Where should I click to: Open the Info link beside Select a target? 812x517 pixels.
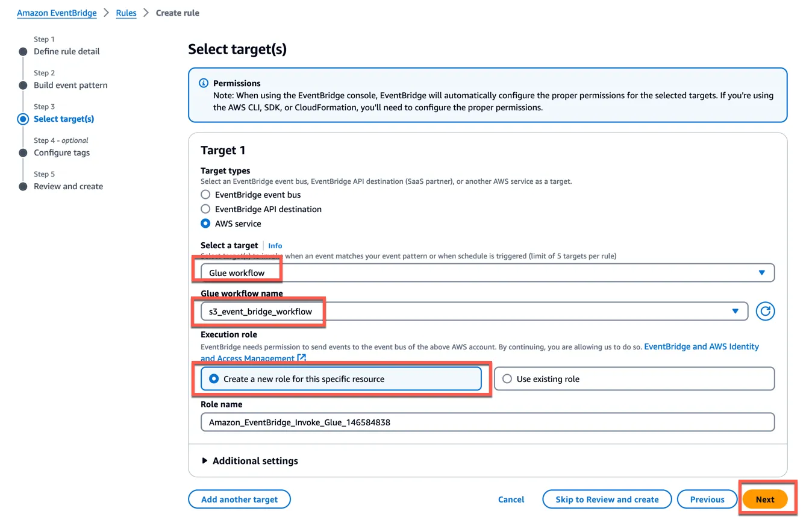pos(275,246)
